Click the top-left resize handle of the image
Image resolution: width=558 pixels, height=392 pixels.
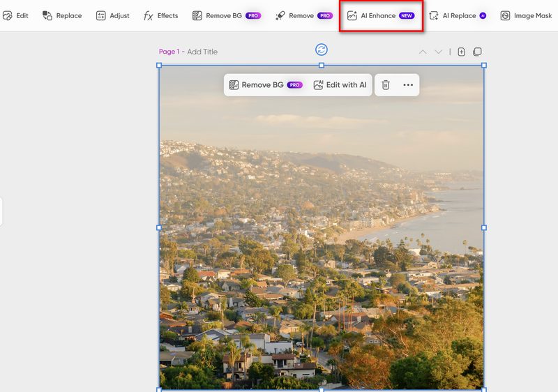tap(159, 66)
